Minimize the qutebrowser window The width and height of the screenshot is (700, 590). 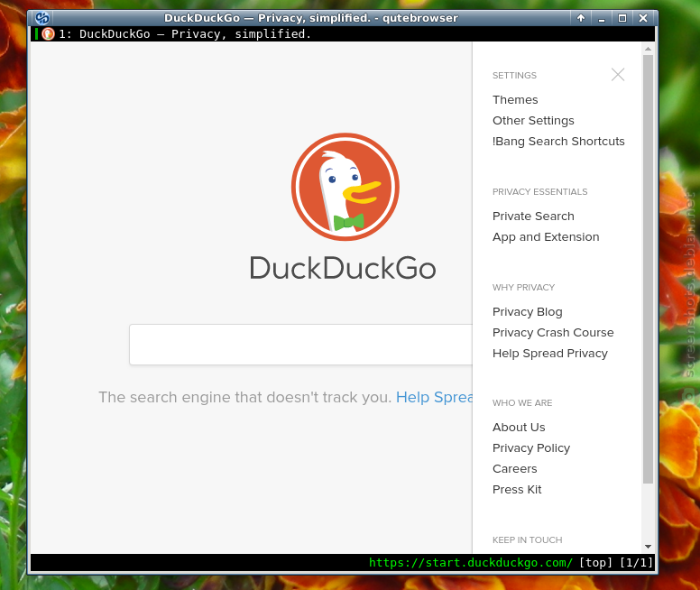[602, 18]
